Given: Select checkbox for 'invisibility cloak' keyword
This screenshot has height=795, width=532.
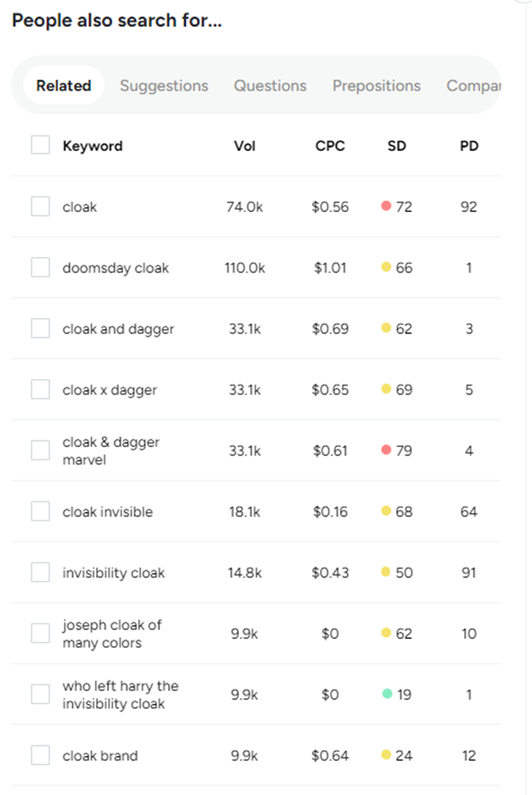Looking at the screenshot, I should pyautogui.click(x=40, y=572).
